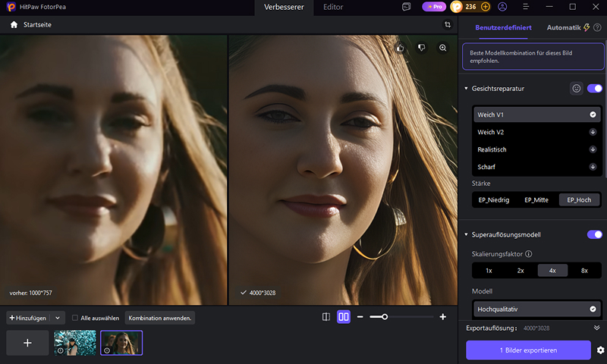Click the help question mark icon
This screenshot has width=607, height=364.
tap(597, 27)
